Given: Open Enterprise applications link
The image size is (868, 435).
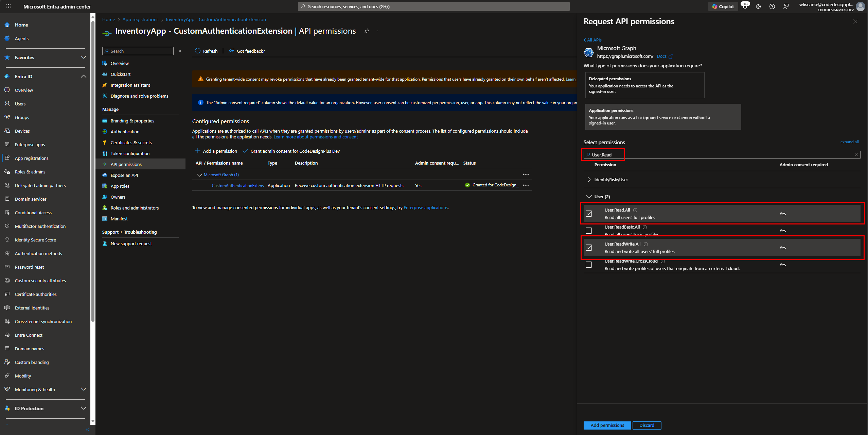Looking at the screenshot, I should coord(426,208).
